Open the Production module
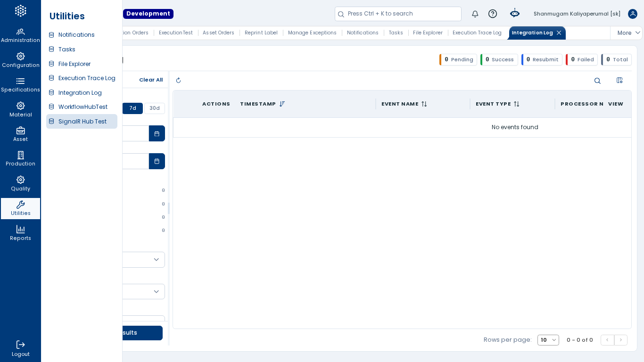The image size is (644, 362). [20, 159]
